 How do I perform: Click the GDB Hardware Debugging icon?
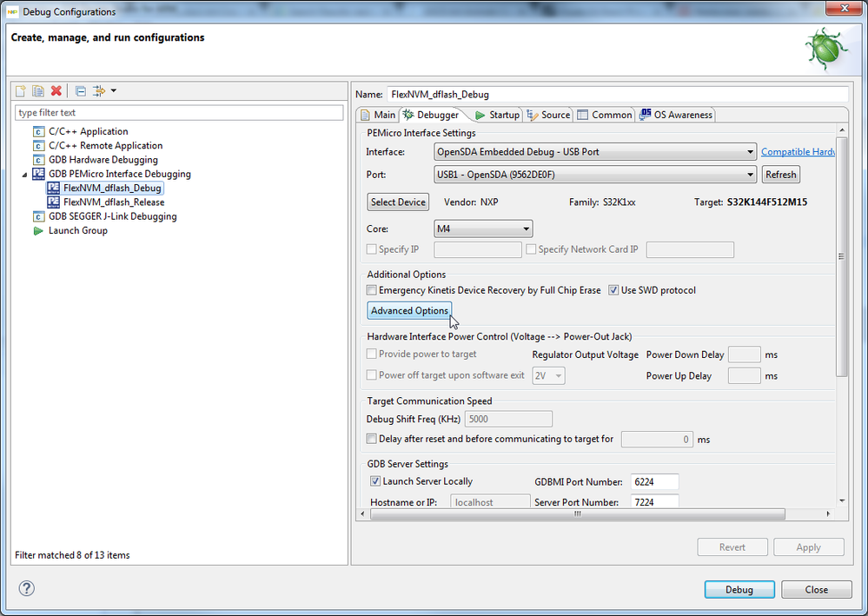(x=38, y=160)
